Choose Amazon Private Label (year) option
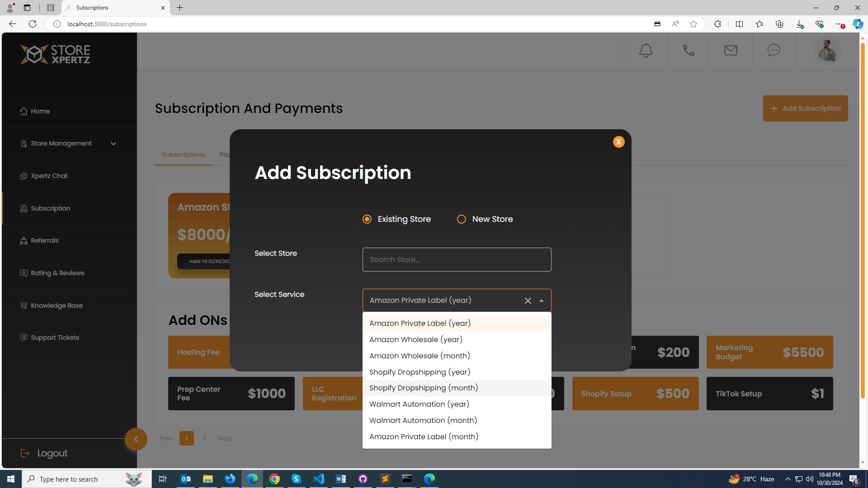This screenshot has height=488, width=868. click(457, 323)
